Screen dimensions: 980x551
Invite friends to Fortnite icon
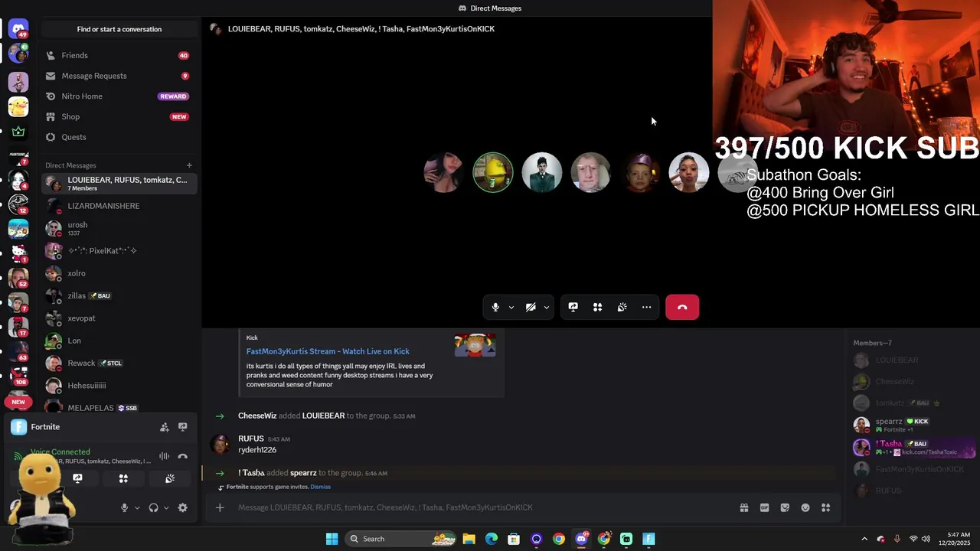pos(164,427)
